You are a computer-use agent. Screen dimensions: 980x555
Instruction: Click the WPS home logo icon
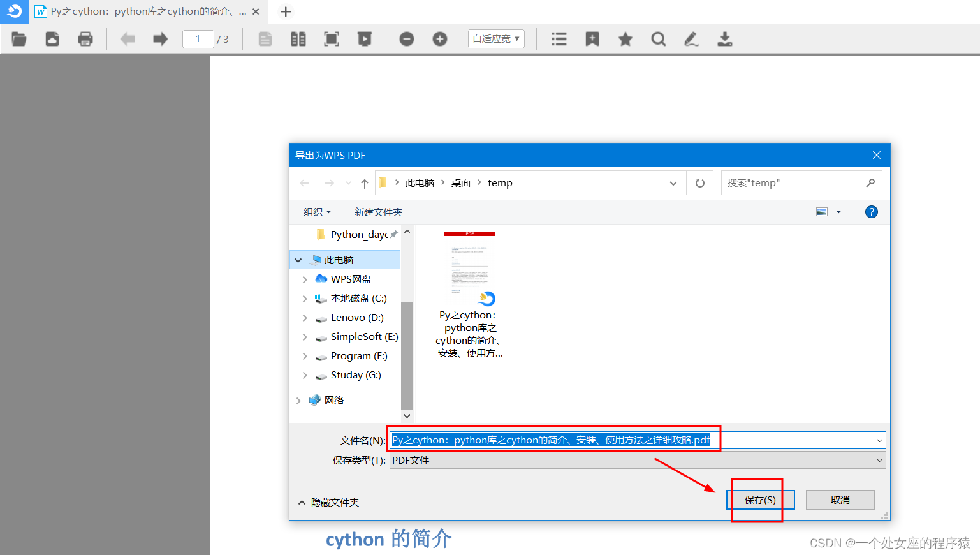14,11
